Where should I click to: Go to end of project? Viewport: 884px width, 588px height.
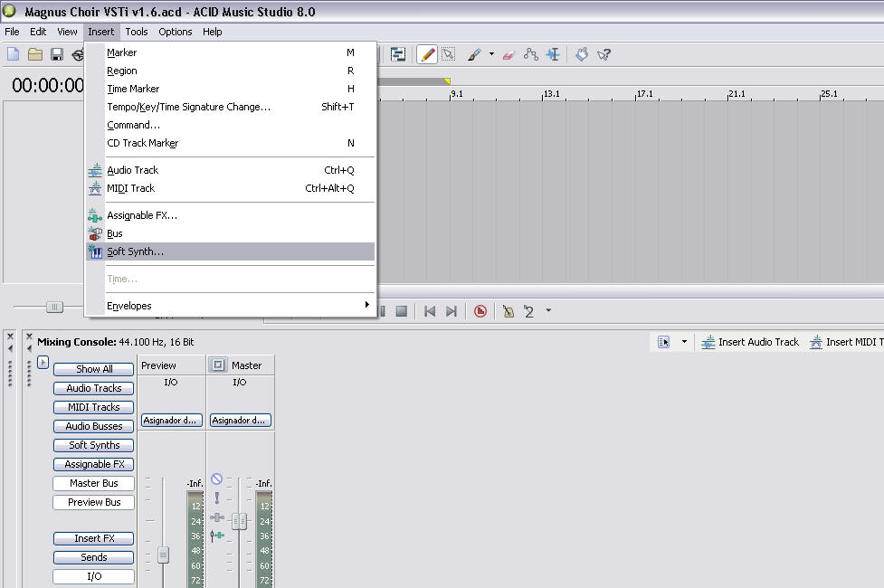coord(451,311)
